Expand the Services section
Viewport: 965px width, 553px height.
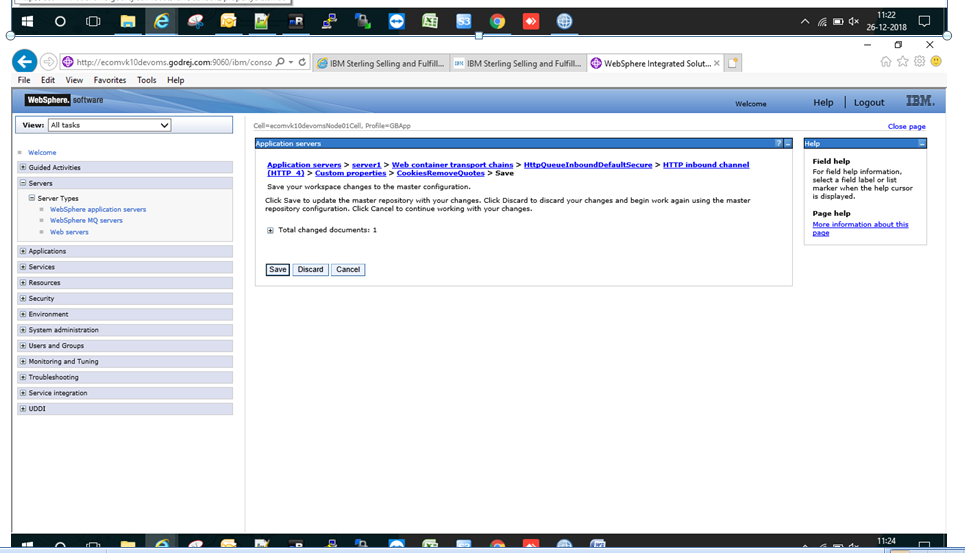(x=23, y=267)
